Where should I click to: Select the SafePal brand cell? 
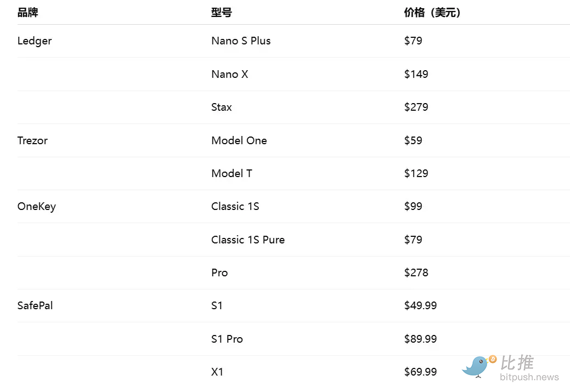pyautogui.click(x=35, y=306)
